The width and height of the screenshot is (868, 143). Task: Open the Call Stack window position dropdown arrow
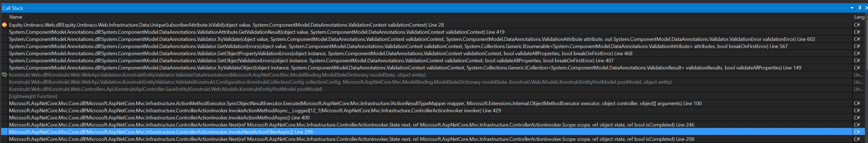(x=852, y=8)
